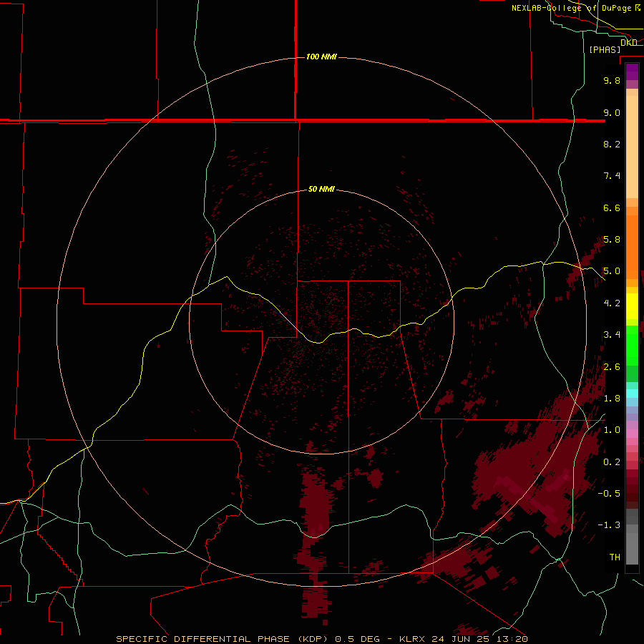Image resolution: width=644 pixels, height=644 pixels.
Task: Click the 1.8 scale value
Action: point(612,399)
